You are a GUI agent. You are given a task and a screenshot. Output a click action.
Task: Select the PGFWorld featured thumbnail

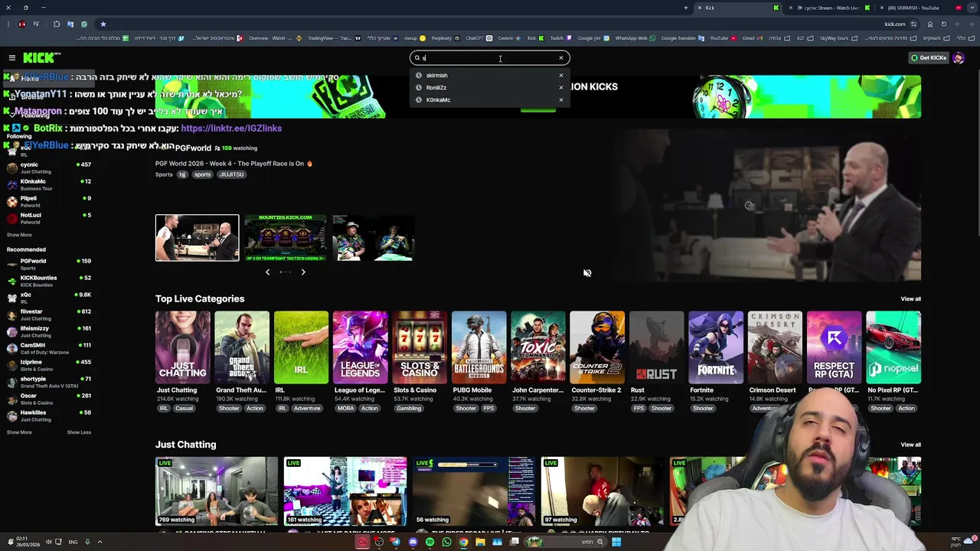198,238
